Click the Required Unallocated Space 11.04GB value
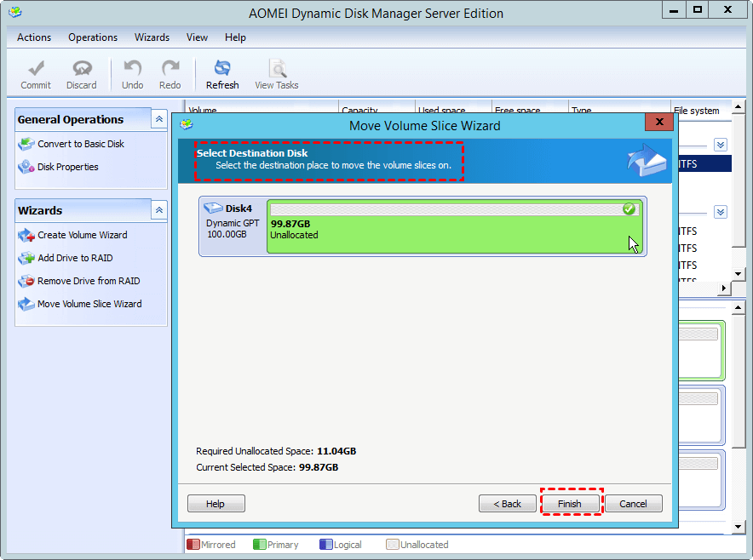The width and height of the screenshot is (753, 560). (336, 451)
